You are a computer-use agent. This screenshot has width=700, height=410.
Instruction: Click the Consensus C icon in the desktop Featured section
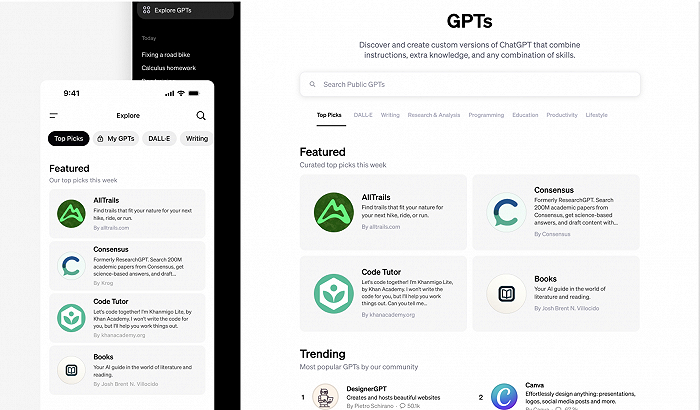[x=506, y=212]
